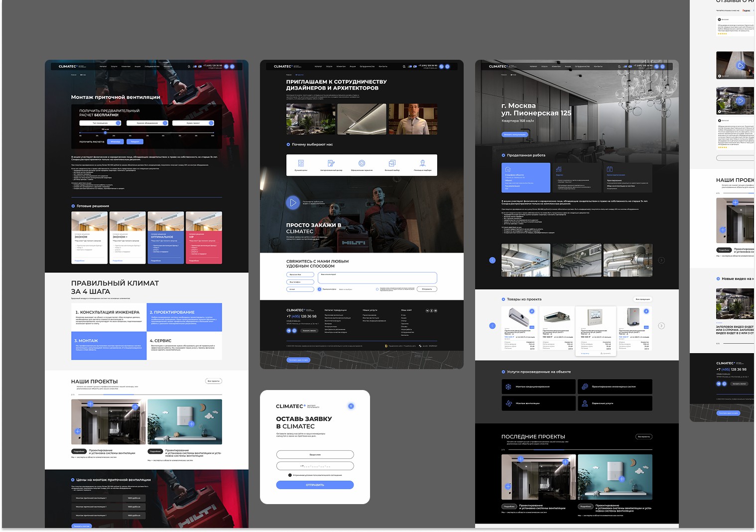Click the technician icon for 'Сервисные услуги'
This screenshot has width=756, height=532.
point(585,403)
